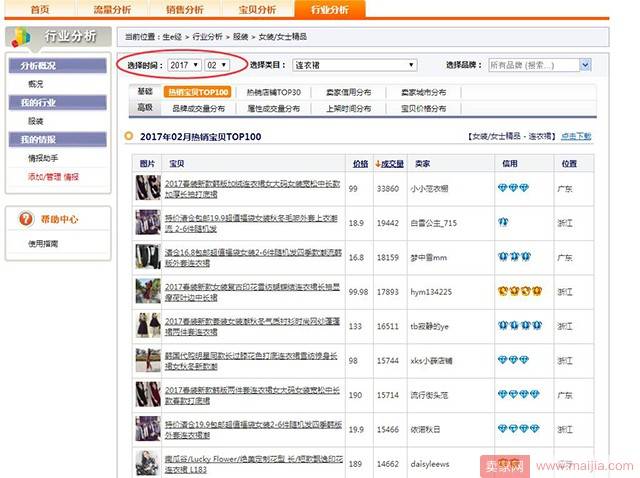Open product thumbnail in the daisyleews row
640x478 pixels.
click(x=148, y=463)
